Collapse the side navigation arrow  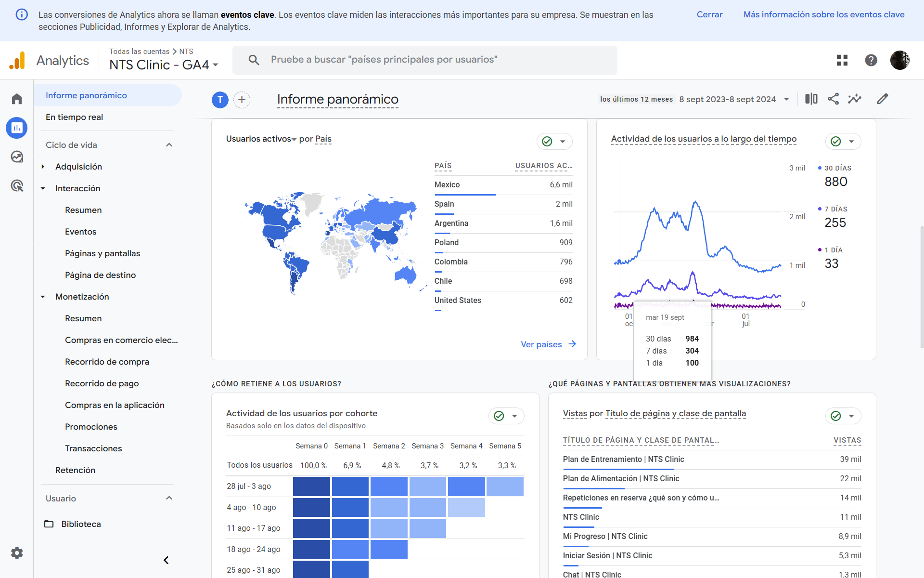pyautogui.click(x=166, y=560)
